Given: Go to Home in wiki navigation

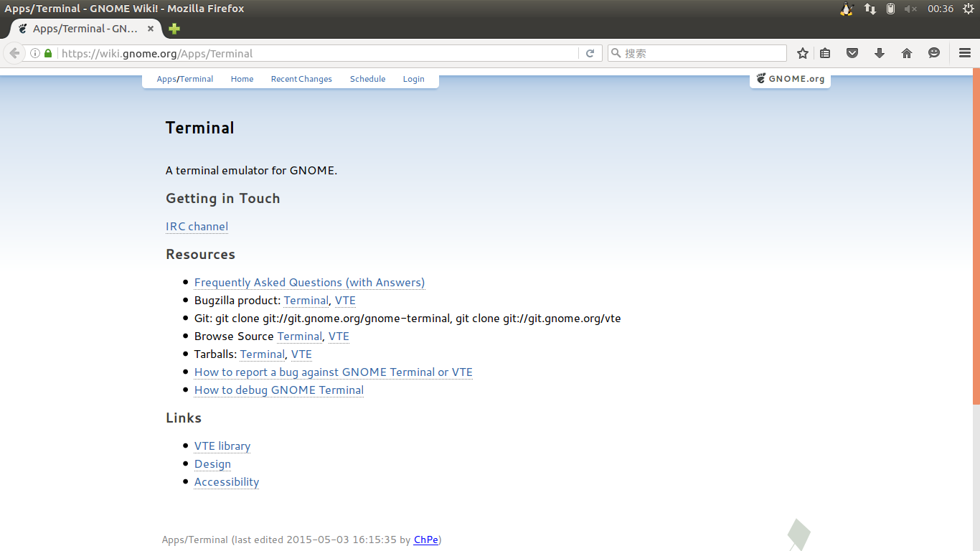Looking at the screenshot, I should [x=242, y=79].
